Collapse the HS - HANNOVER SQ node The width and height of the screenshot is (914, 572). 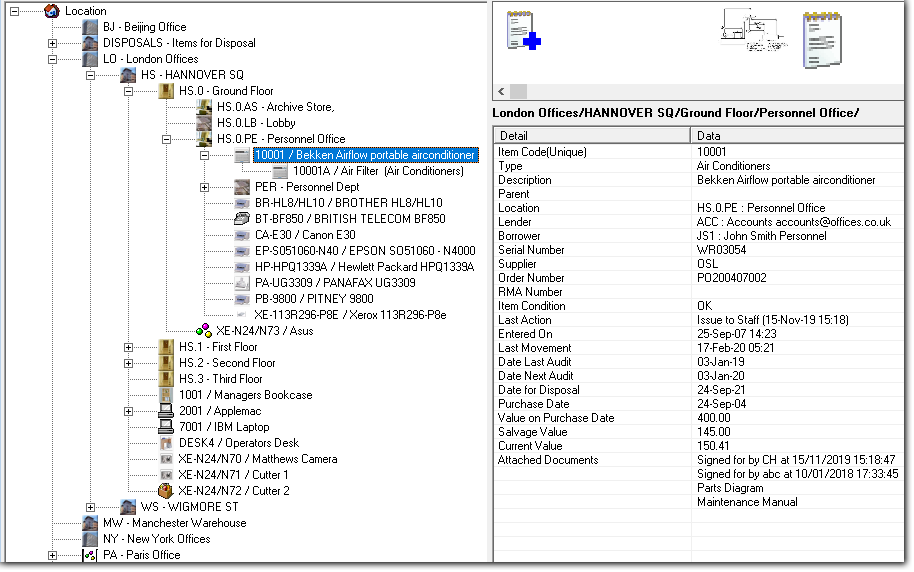[90, 75]
